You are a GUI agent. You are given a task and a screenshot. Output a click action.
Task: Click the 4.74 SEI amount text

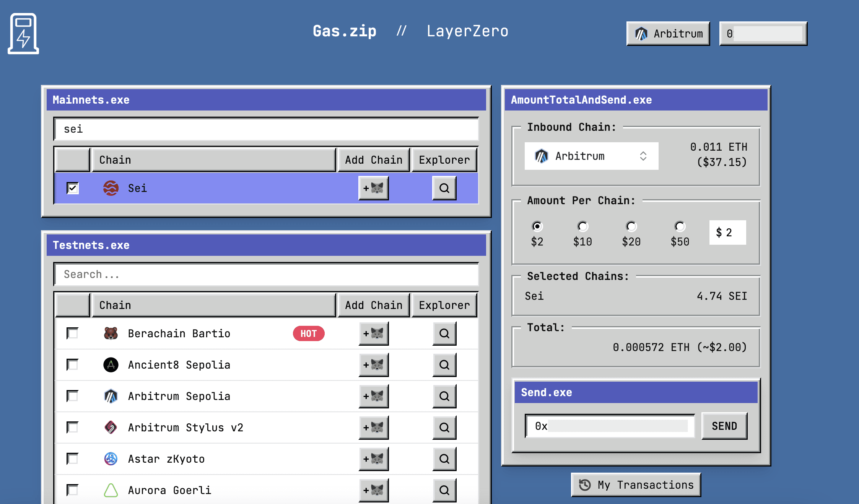click(x=722, y=296)
